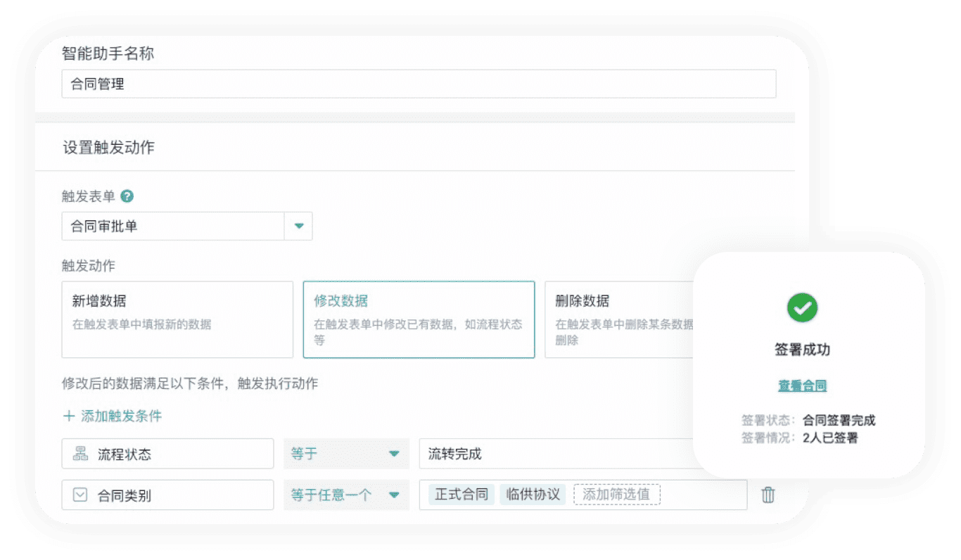Click the 智能助手名称 input with 合同管理
The height and width of the screenshot is (560, 961).
pos(419,84)
